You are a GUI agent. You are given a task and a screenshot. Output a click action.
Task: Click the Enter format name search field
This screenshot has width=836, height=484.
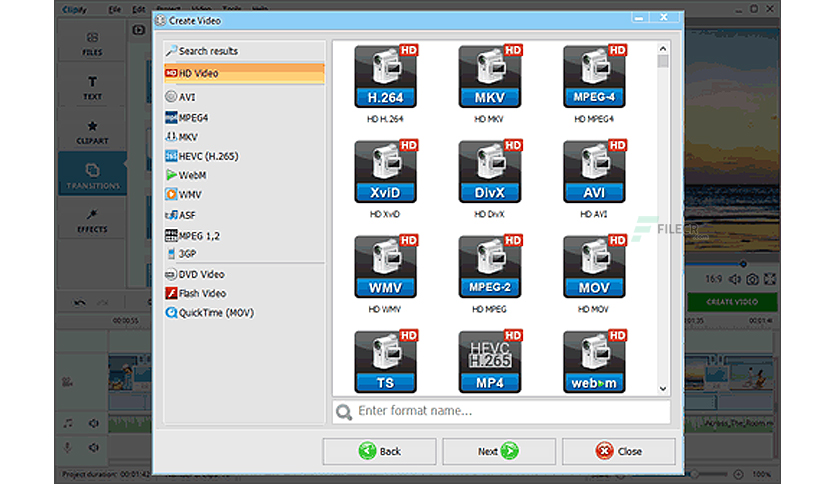pyautogui.click(x=501, y=411)
